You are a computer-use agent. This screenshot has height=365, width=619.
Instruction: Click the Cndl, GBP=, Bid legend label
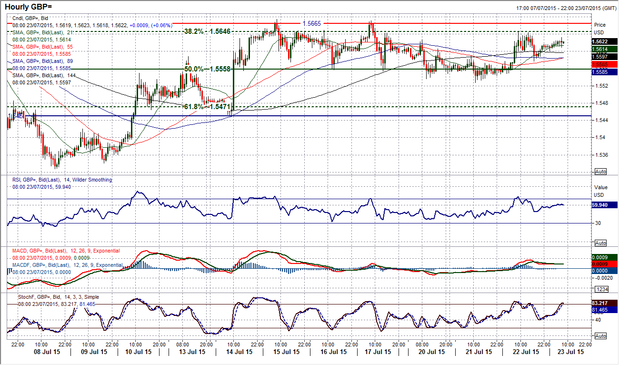pyautogui.click(x=31, y=18)
